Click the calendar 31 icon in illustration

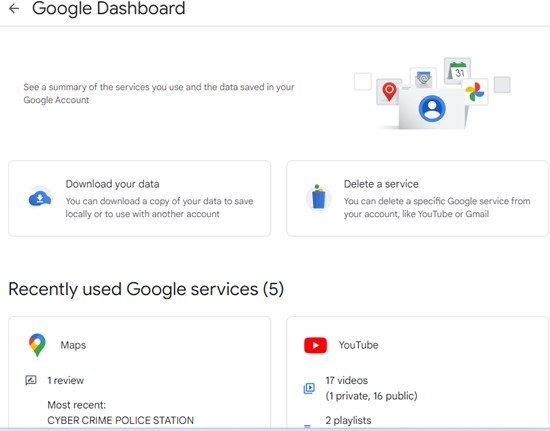click(457, 71)
